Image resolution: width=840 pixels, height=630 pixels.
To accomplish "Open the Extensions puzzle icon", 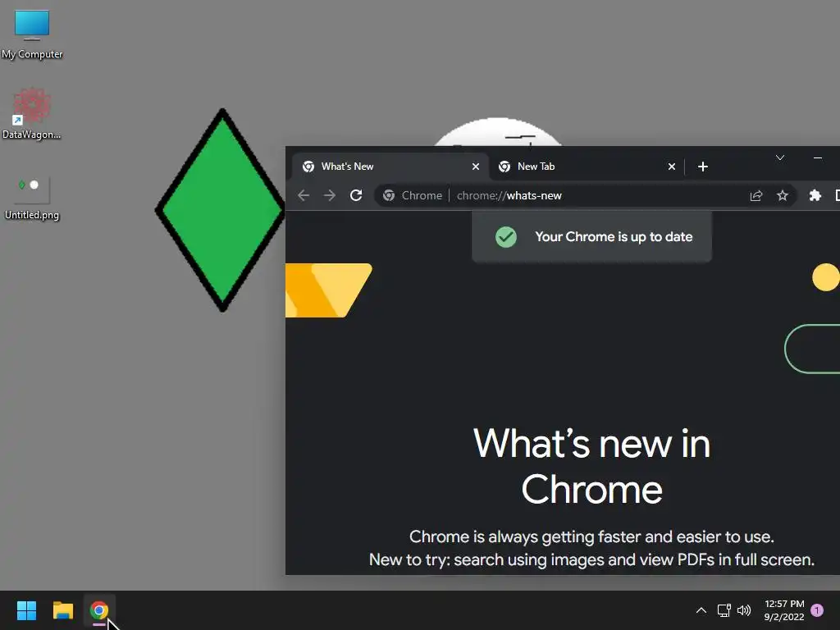I will click(815, 195).
